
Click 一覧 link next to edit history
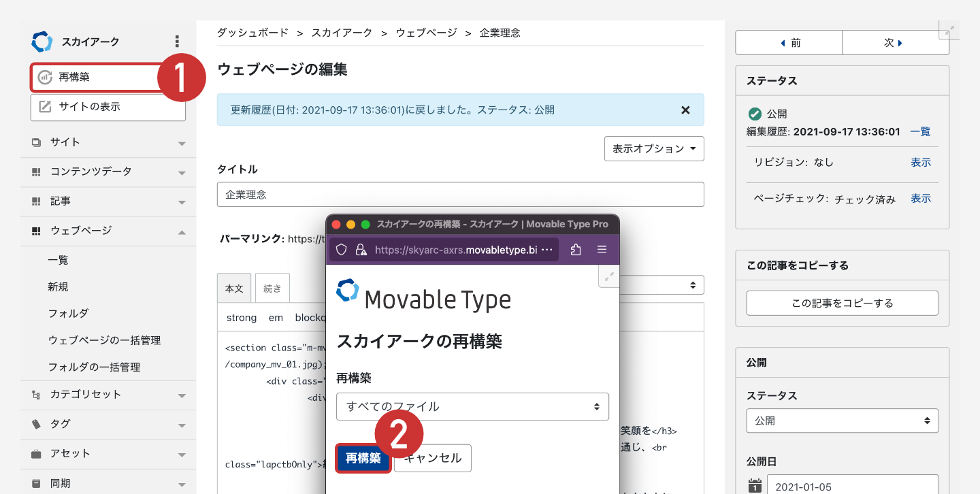(x=920, y=132)
